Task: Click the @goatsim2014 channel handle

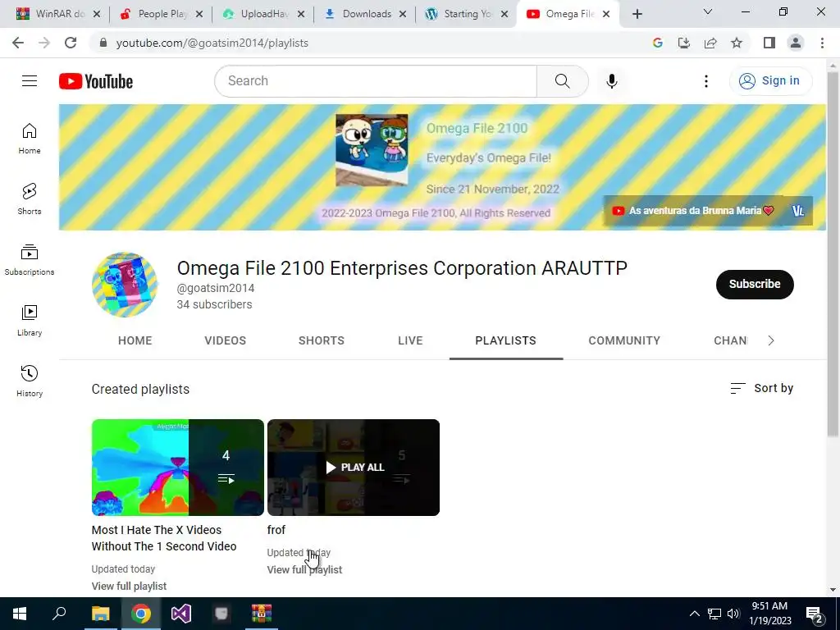Action: coord(216,288)
